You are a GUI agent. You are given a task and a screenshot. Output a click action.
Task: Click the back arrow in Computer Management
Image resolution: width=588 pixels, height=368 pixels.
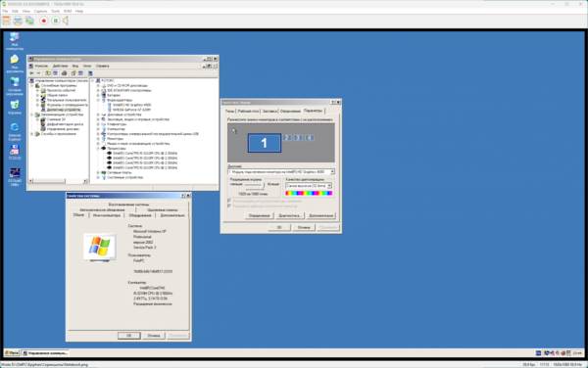(x=32, y=73)
